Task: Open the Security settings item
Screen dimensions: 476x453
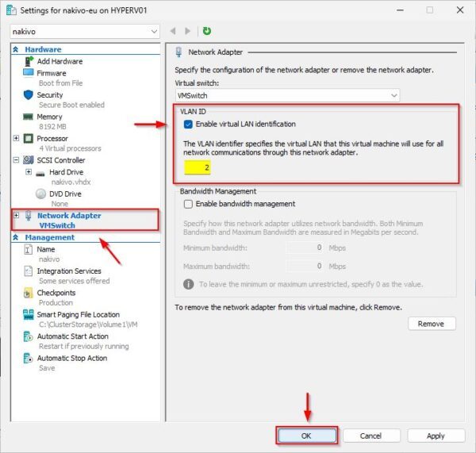Action: pos(50,95)
